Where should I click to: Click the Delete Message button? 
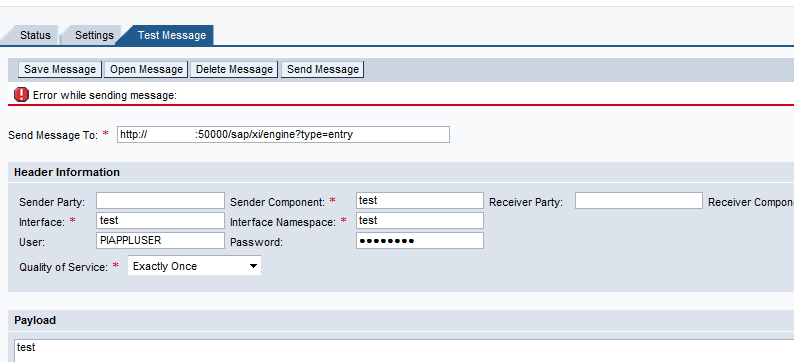point(234,69)
